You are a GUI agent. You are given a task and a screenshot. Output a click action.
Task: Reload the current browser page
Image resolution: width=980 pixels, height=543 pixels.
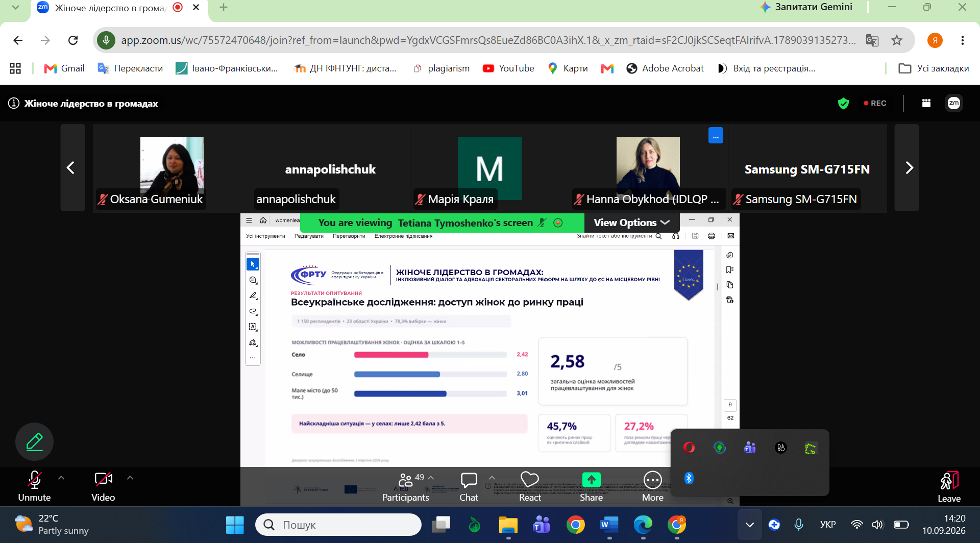73,40
